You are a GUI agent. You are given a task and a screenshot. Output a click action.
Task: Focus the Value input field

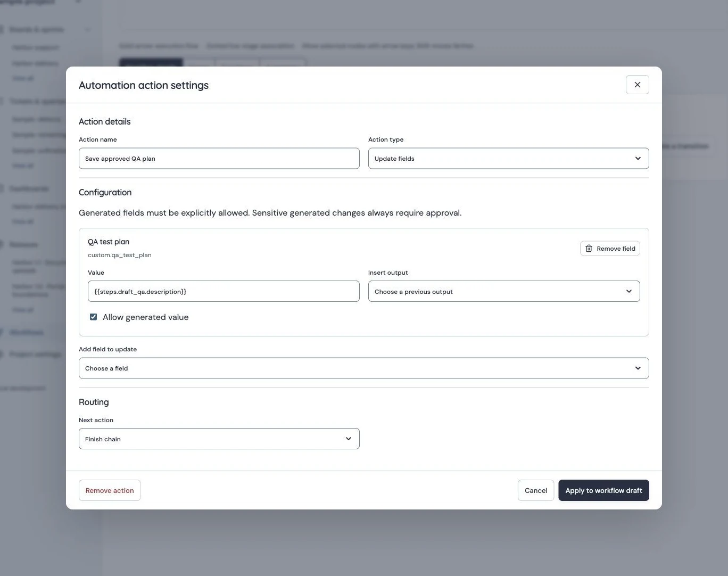224,291
